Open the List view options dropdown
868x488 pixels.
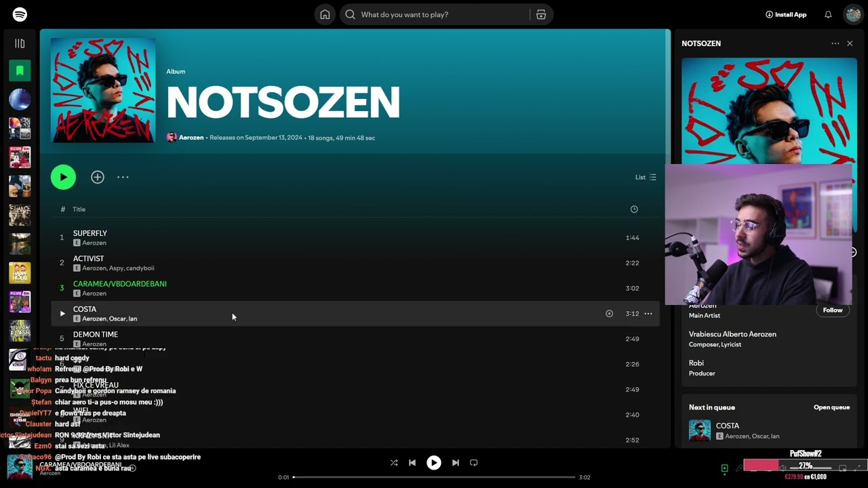coord(646,177)
